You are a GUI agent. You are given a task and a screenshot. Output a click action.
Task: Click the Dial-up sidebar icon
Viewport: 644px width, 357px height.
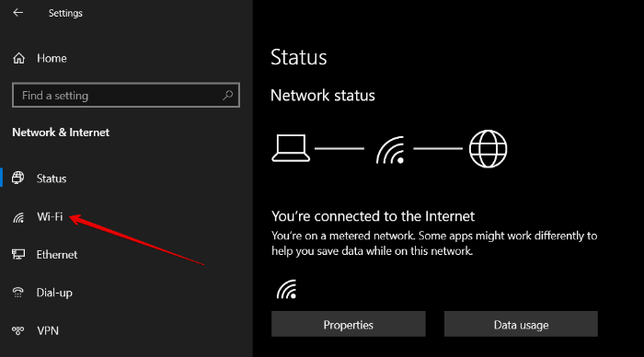(x=18, y=293)
